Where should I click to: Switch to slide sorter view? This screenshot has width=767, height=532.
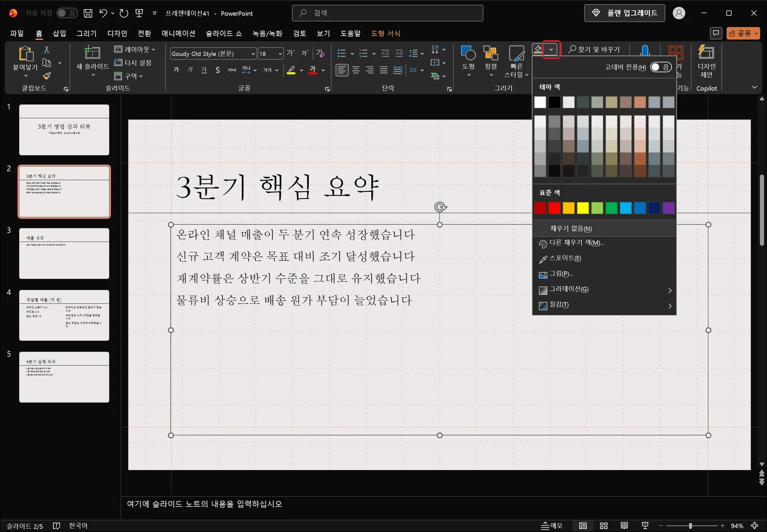(x=604, y=526)
